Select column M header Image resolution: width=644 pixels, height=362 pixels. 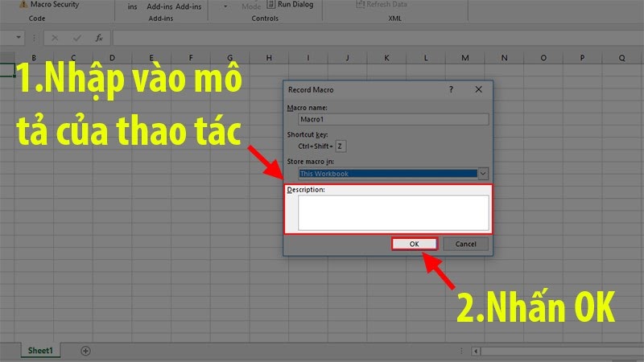pyautogui.click(x=465, y=58)
